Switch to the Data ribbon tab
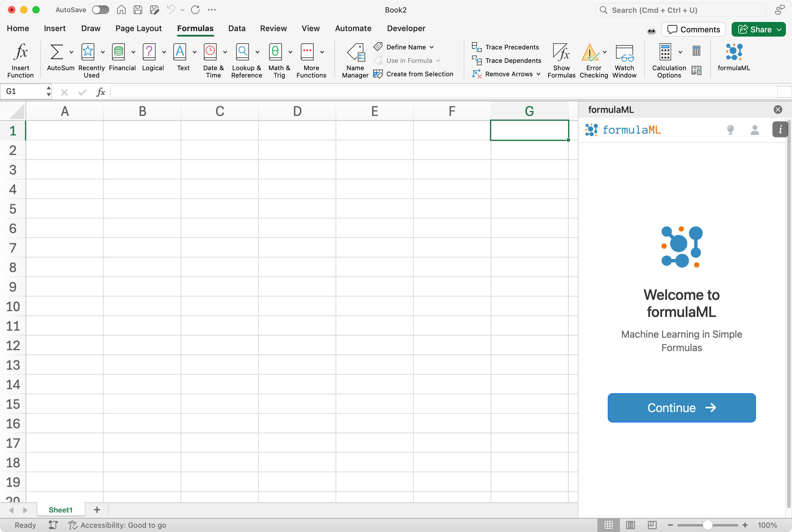Image resolution: width=792 pixels, height=532 pixels. click(x=236, y=28)
